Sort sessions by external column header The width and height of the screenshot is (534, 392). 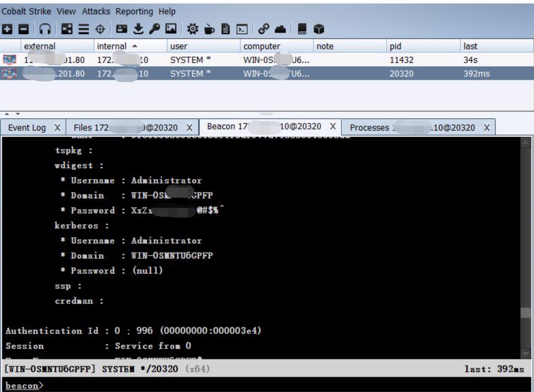(x=57, y=46)
